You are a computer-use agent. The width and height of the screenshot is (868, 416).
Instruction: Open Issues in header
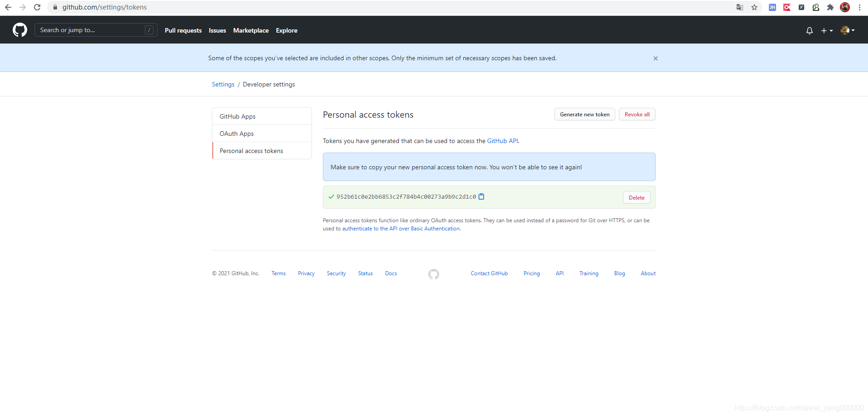coord(217,30)
